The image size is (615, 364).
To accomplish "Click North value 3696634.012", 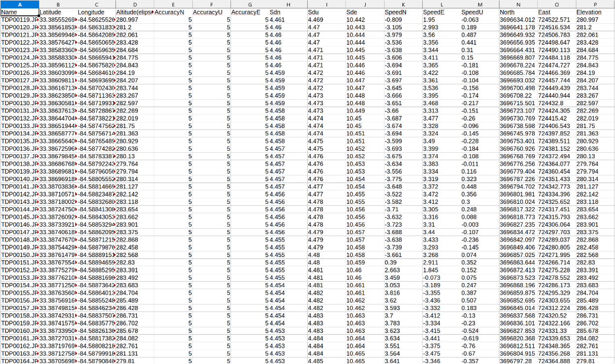I will pyautogui.click(x=517, y=20).
